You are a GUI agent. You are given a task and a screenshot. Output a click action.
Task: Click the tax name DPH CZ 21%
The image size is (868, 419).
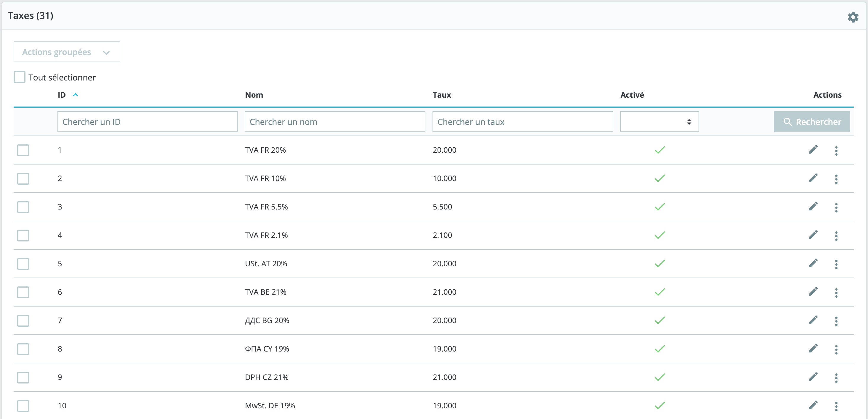coord(267,377)
